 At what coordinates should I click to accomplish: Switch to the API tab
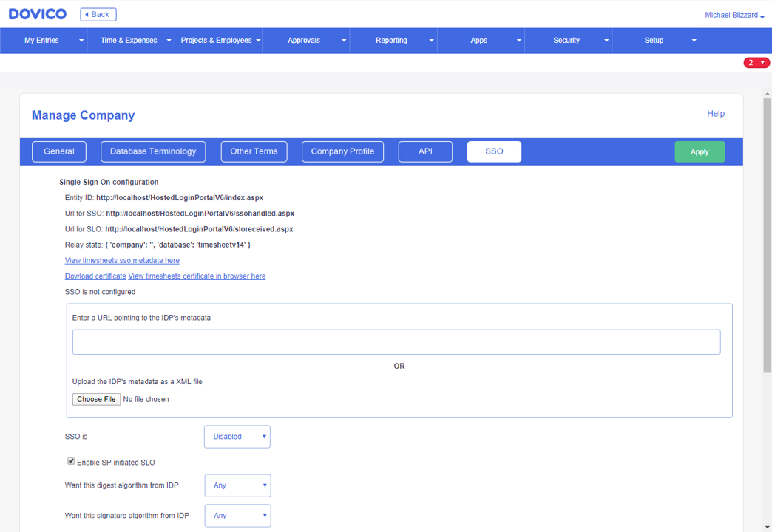pyautogui.click(x=425, y=151)
